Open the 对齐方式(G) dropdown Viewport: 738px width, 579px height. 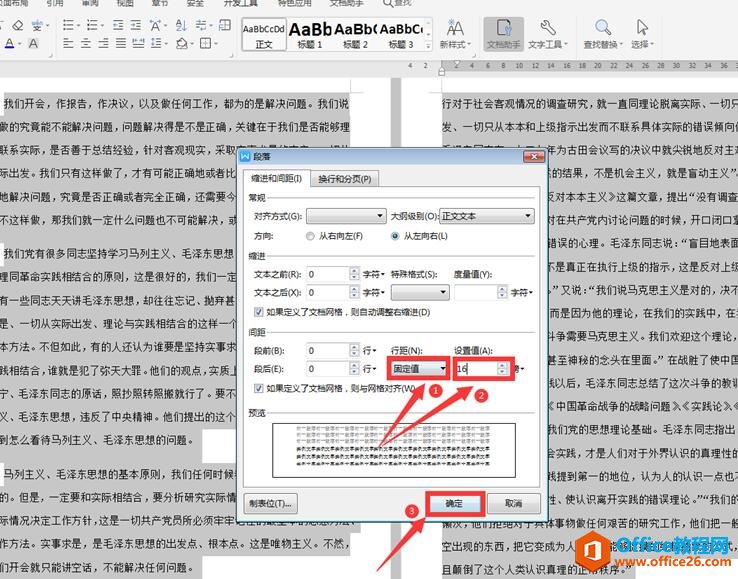pos(346,216)
